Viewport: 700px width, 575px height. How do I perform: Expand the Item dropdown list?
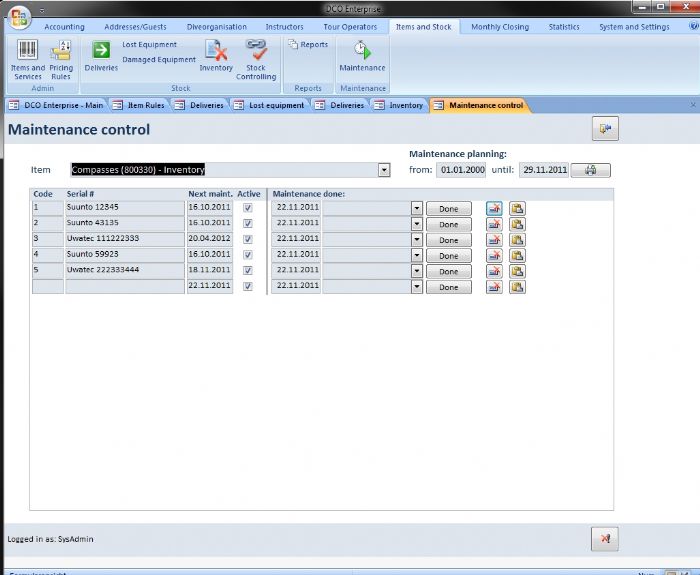pos(384,170)
